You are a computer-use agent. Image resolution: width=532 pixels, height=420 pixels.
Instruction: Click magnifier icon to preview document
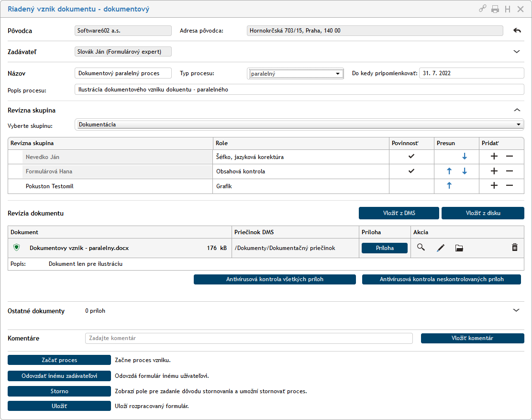(x=421, y=248)
